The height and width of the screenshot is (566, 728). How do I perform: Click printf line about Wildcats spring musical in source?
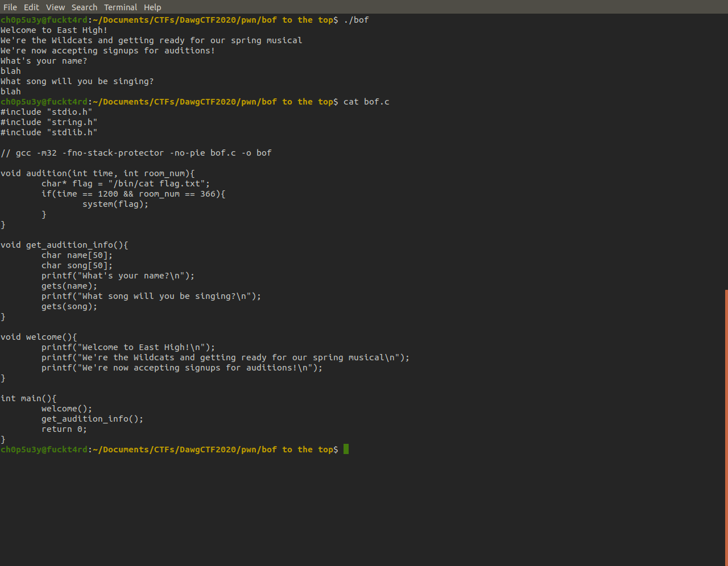tap(225, 357)
